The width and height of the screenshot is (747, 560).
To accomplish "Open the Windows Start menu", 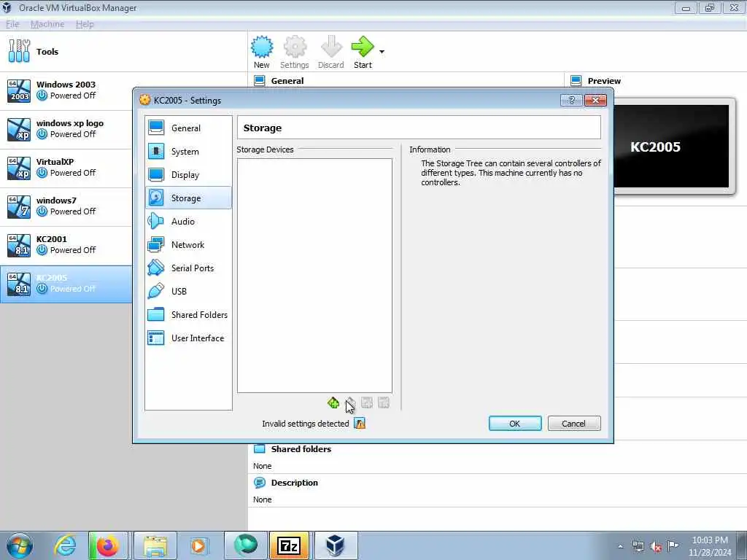I will coord(19,545).
